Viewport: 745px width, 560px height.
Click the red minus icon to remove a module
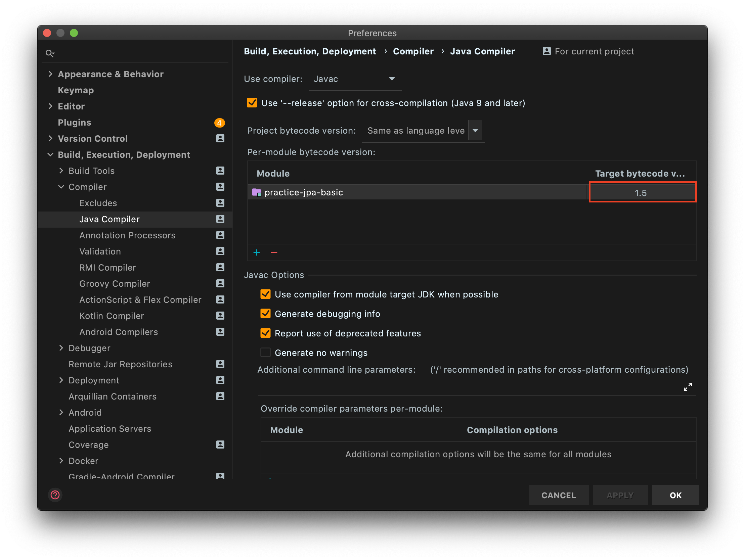(274, 252)
